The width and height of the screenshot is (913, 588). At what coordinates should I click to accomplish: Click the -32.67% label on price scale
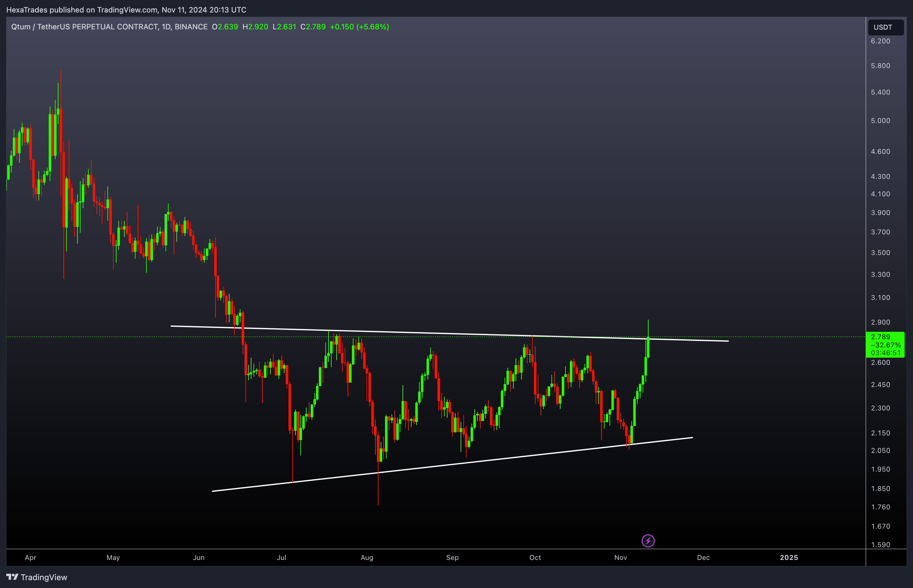click(886, 345)
